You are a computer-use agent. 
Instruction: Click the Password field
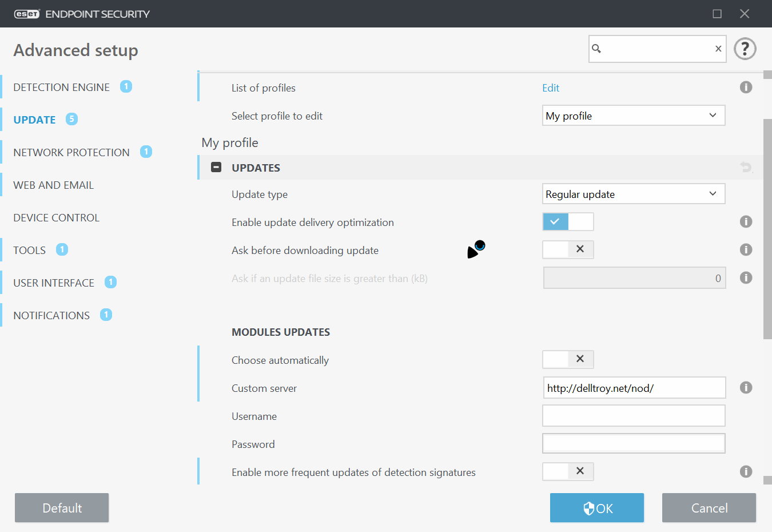tap(634, 443)
